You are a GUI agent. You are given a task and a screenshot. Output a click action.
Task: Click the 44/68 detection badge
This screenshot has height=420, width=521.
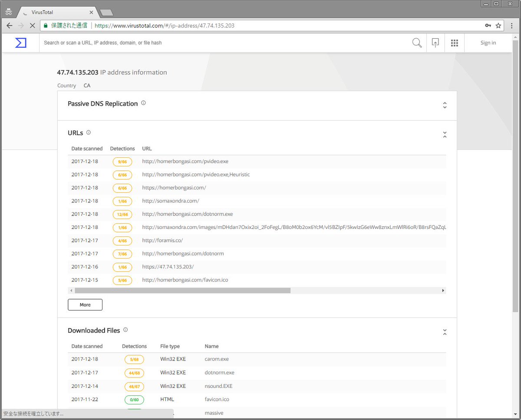tap(134, 373)
